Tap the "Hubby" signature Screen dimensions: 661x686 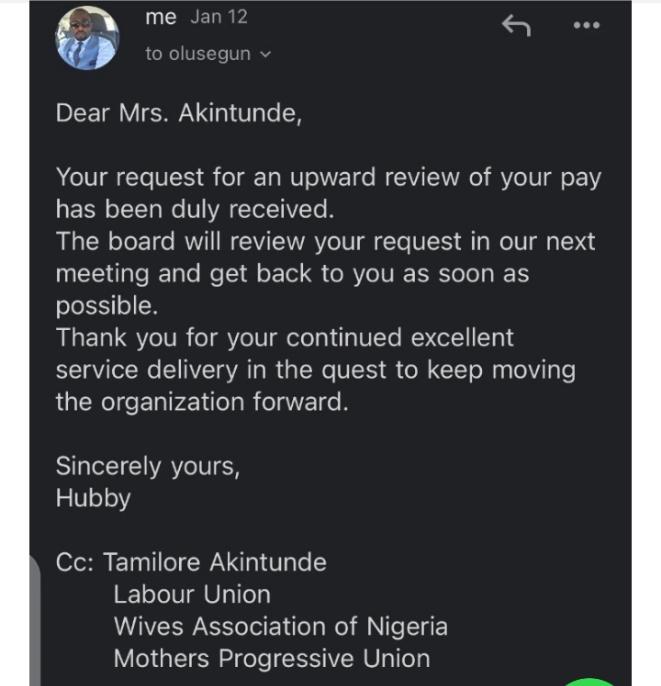click(x=93, y=498)
